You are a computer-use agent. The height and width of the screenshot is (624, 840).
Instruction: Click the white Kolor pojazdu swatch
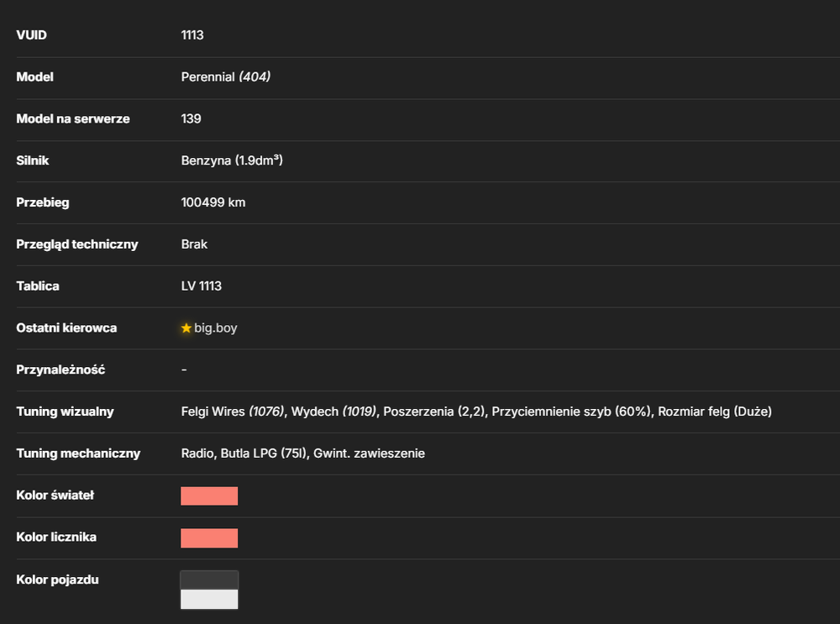click(209, 600)
